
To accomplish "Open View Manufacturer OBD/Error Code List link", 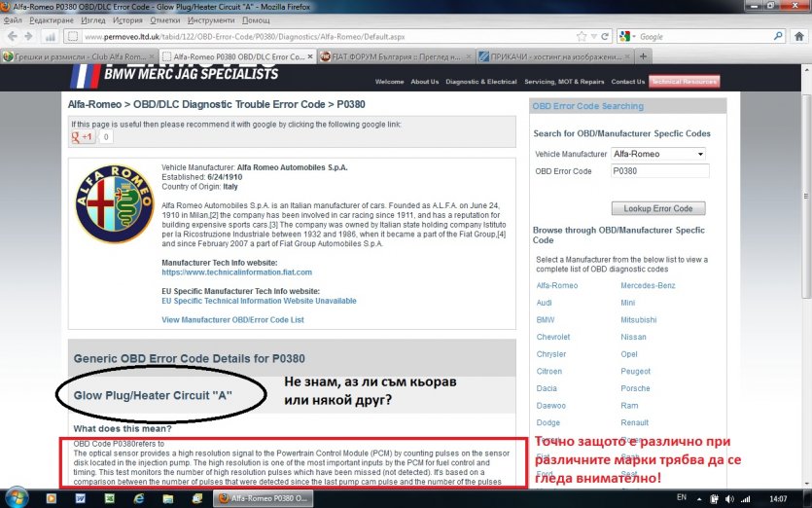I will click(x=232, y=320).
